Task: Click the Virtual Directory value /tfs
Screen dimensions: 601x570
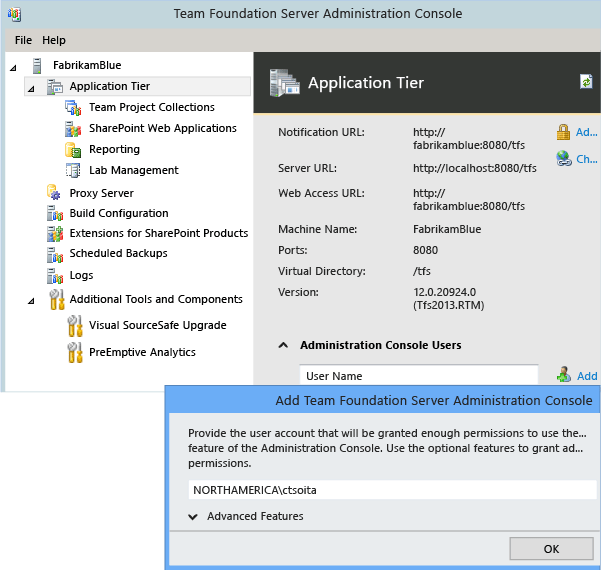Action: pos(422,271)
